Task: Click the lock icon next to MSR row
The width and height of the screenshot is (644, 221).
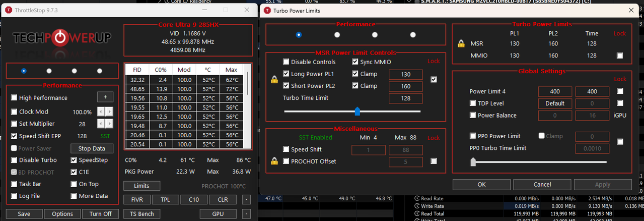Action: click(461, 43)
